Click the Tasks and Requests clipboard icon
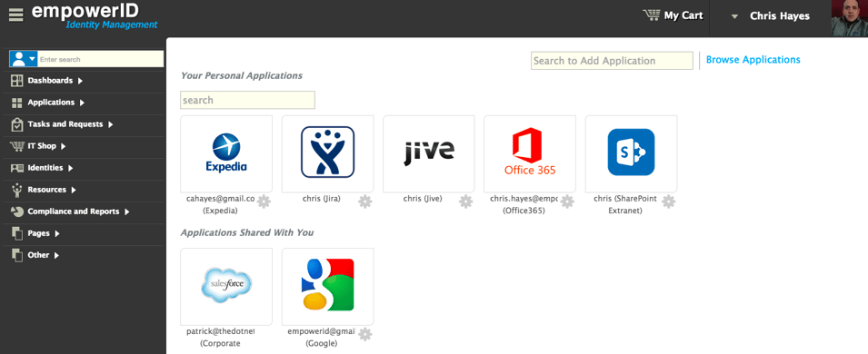The image size is (868, 354). coord(17,124)
